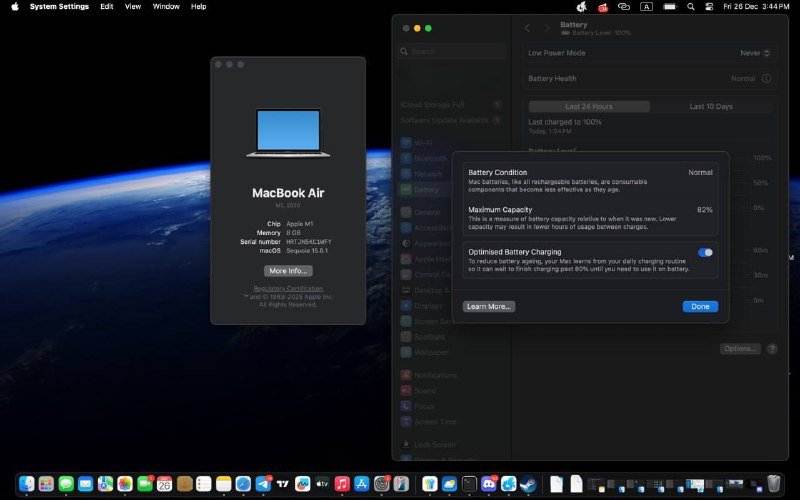Click the Apple M1 chip text

coord(299,223)
